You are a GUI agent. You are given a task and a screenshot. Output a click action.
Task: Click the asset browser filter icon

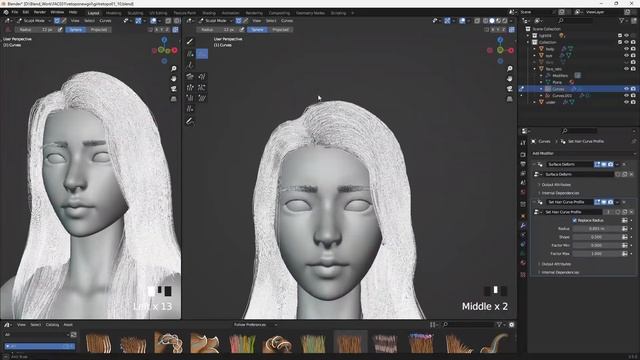pyautogui.click(x=499, y=325)
